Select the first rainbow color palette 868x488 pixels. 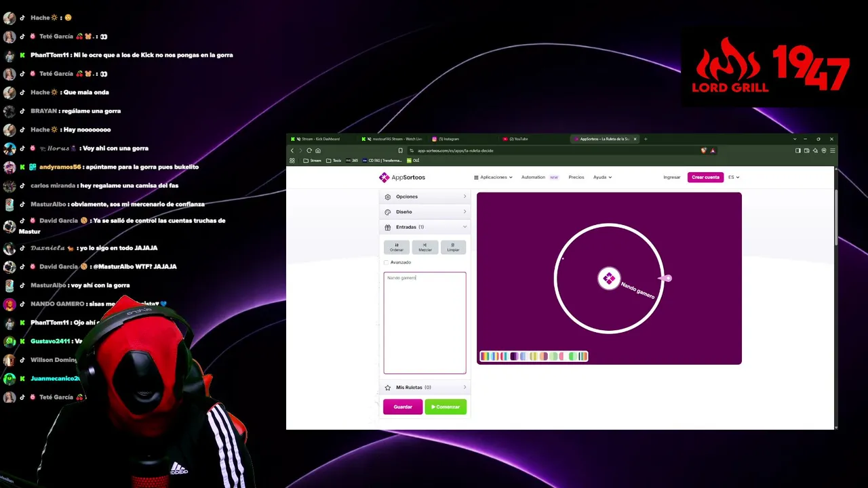(x=485, y=357)
